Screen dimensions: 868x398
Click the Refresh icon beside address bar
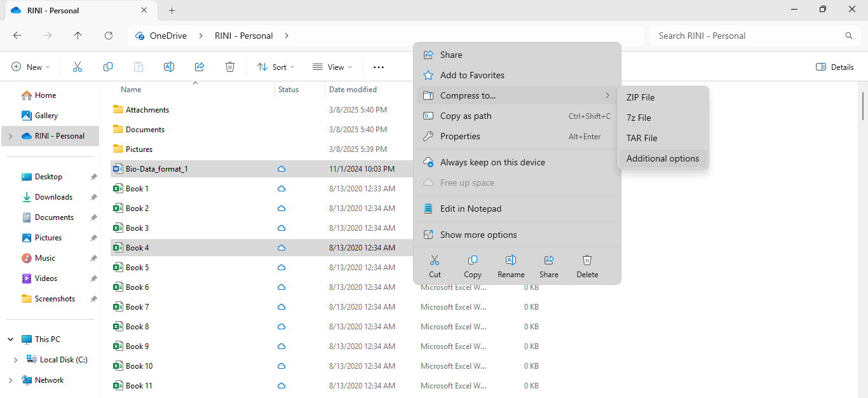(x=109, y=36)
